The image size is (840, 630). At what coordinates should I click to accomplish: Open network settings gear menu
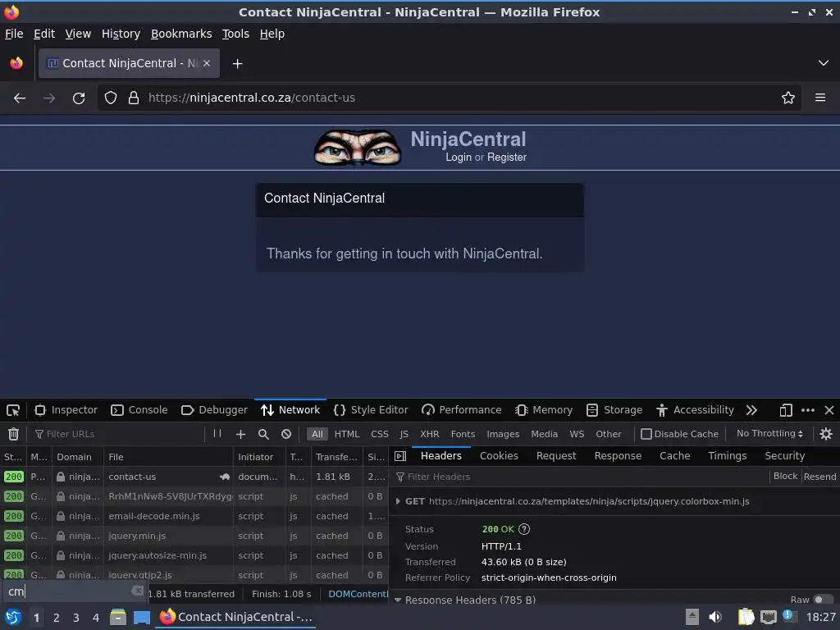(826, 434)
